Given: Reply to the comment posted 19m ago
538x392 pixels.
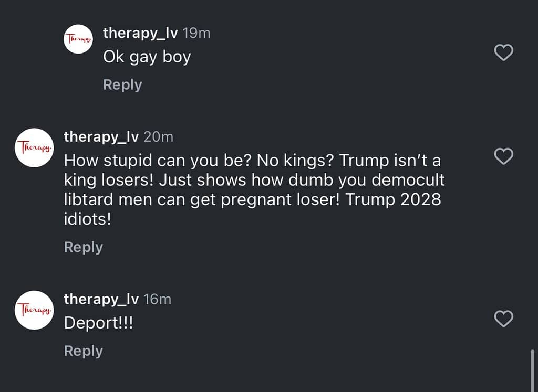Looking at the screenshot, I should point(122,84).
